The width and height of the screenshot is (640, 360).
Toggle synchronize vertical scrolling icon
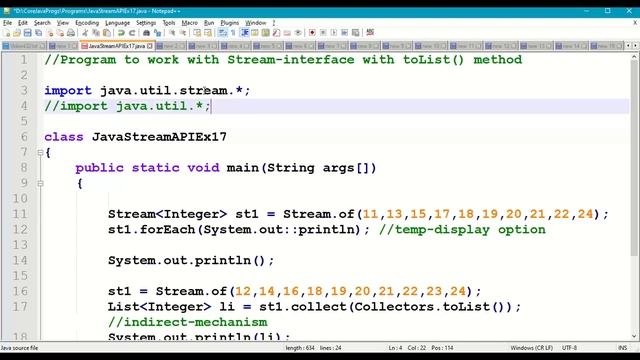tap(196, 33)
